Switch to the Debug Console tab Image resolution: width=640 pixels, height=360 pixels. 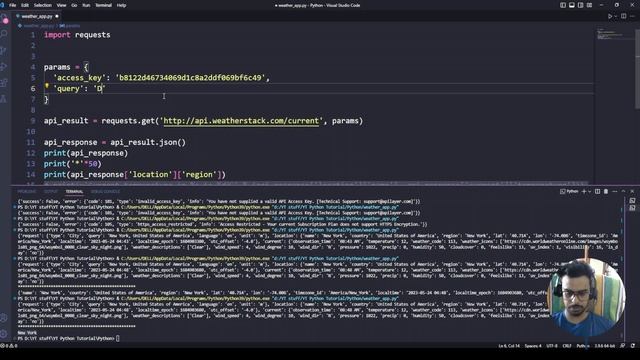pos(105,191)
